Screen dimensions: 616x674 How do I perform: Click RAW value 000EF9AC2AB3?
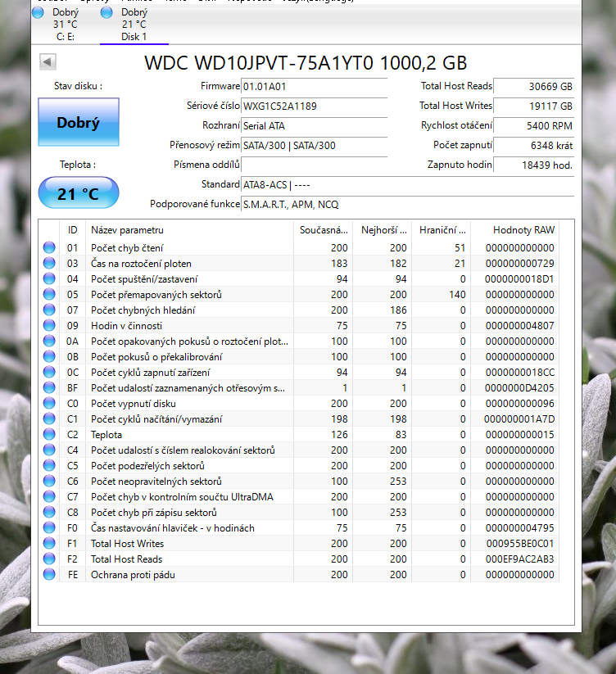click(520, 559)
